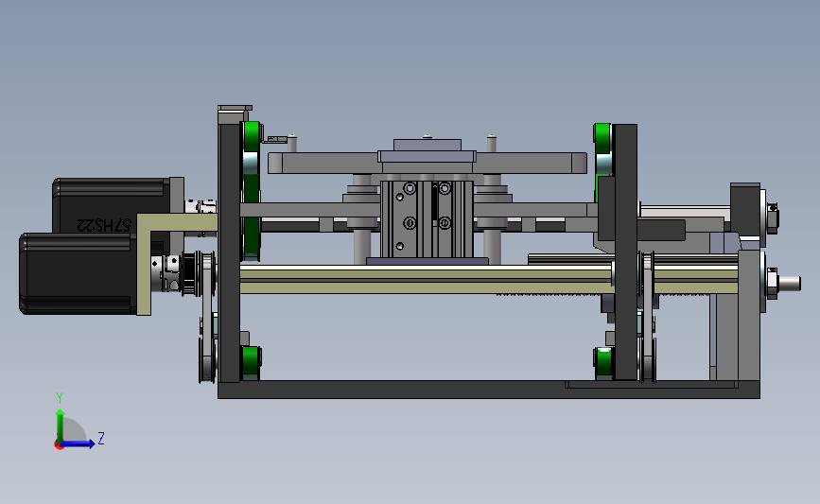Viewport: 820px width, 504px height.
Task: Select the green Y axis arrow of triad
Action: point(61,426)
